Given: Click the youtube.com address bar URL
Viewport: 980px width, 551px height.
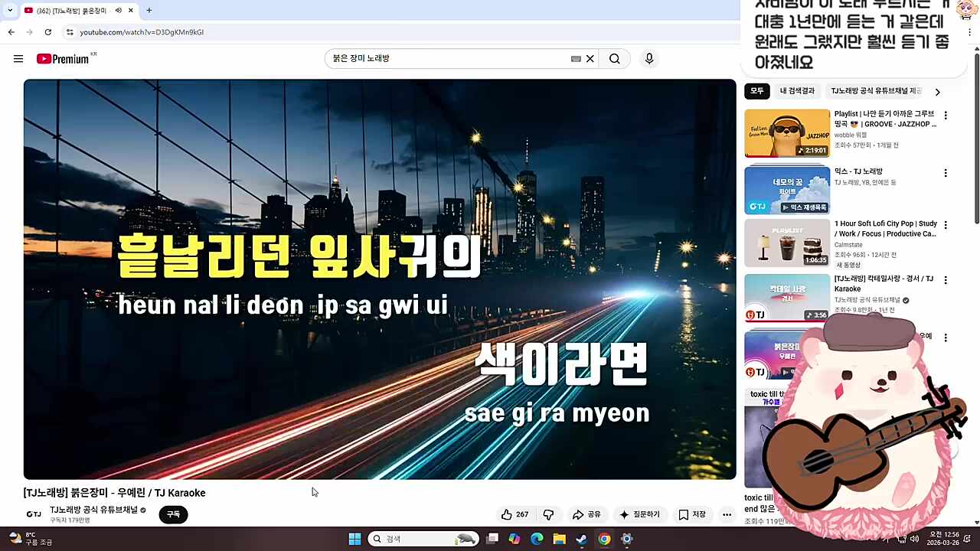Looking at the screenshot, I should (142, 32).
